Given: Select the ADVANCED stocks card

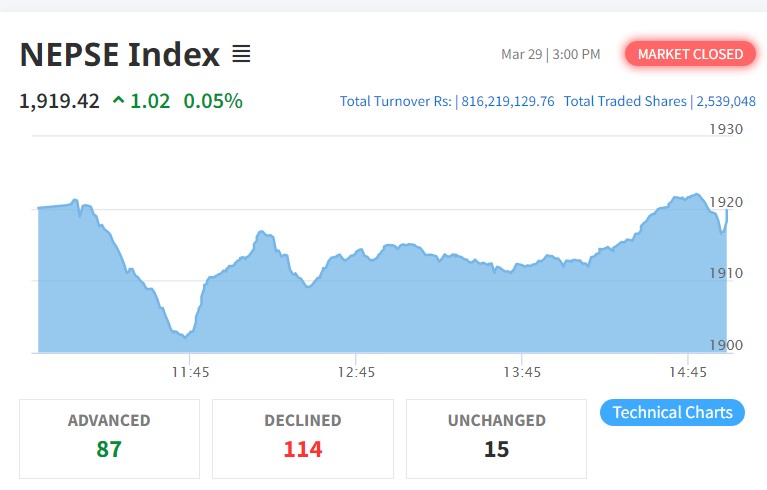Looking at the screenshot, I should (x=109, y=438).
